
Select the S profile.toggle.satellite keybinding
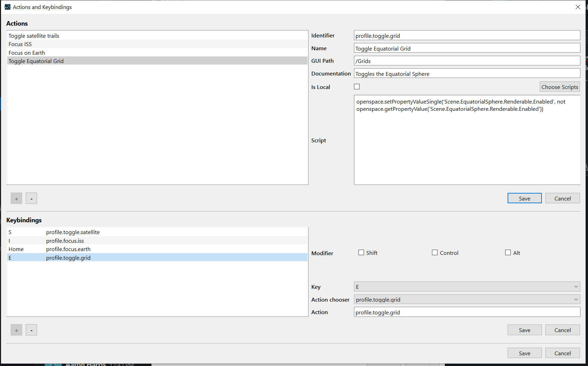point(157,232)
